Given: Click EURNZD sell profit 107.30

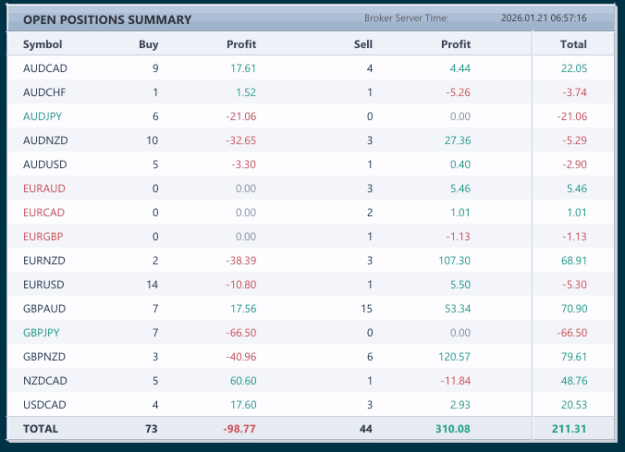Looking at the screenshot, I should 454,261.
